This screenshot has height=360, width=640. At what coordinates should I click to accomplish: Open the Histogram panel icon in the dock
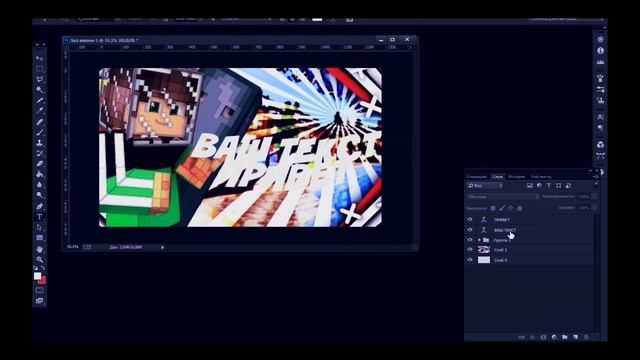[x=600, y=62]
